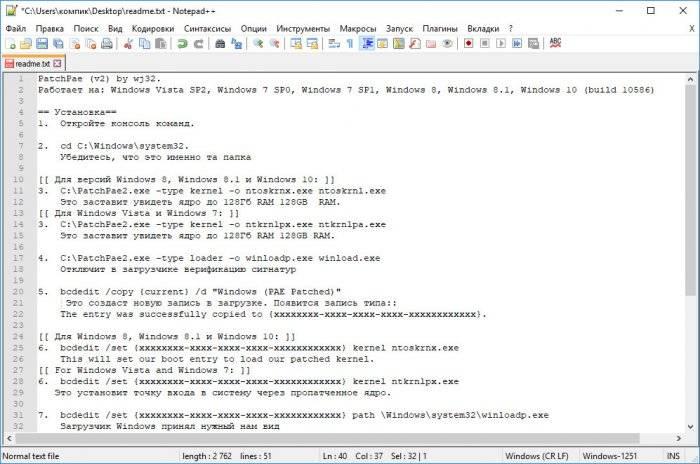This screenshot has width=700, height=464.
Task: Toggle the highlighted indent guide button
Action: pos(367,43)
